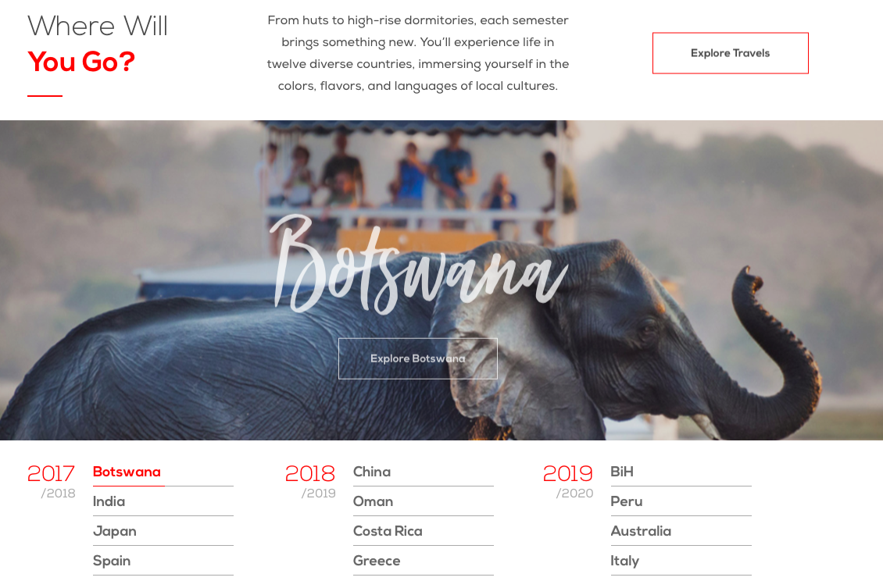Select Botswana in the 2017 list
This screenshot has height=588, width=883.
[x=127, y=472]
